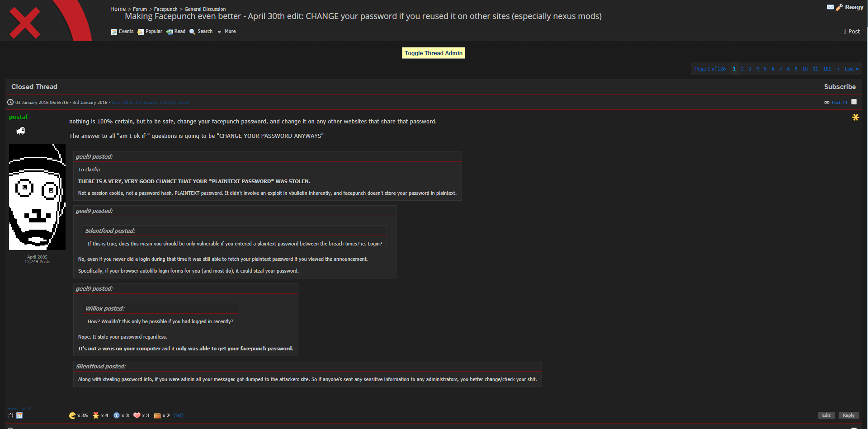The width and height of the screenshot is (868, 429).
Task: Go to the Forum breadcrumb
Action: pyautogui.click(x=140, y=9)
